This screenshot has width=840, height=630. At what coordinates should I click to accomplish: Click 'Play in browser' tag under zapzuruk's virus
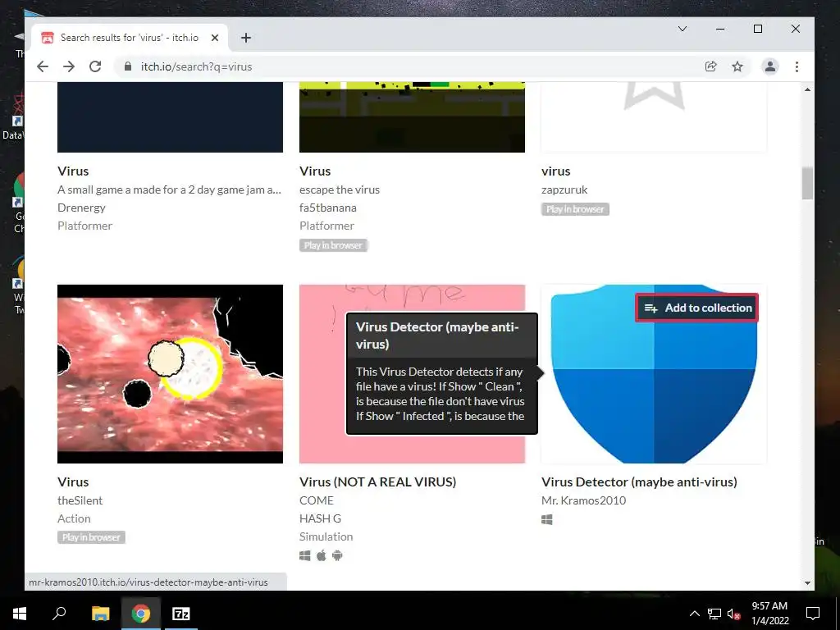(x=575, y=209)
